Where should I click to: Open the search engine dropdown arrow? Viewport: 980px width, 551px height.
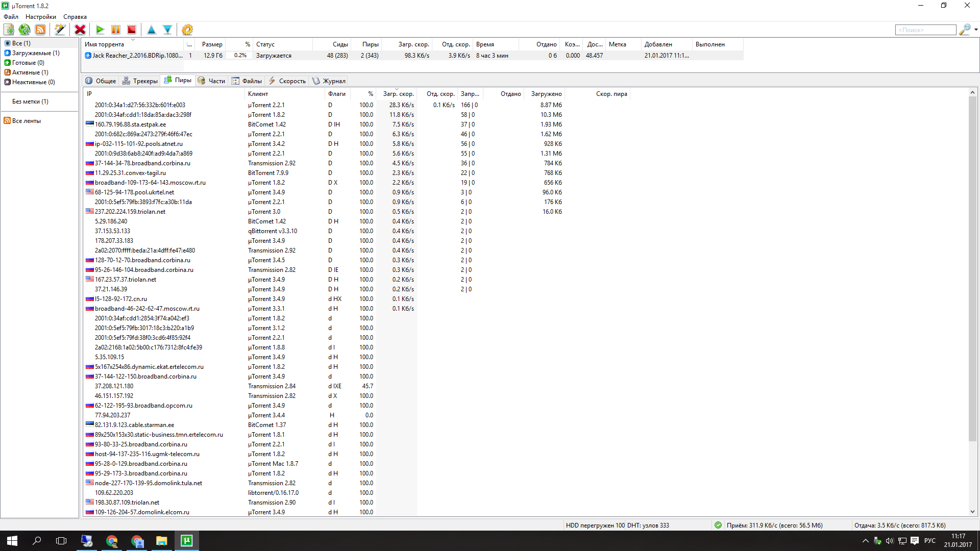point(976,30)
